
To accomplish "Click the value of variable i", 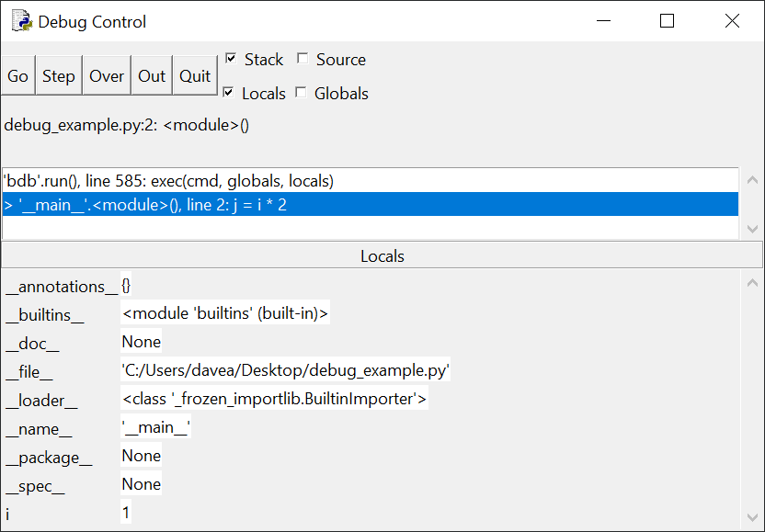I will (x=126, y=512).
